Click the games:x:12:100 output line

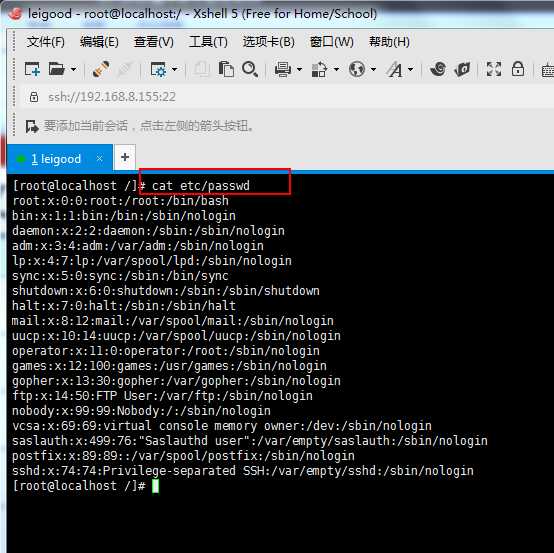(x=170, y=366)
